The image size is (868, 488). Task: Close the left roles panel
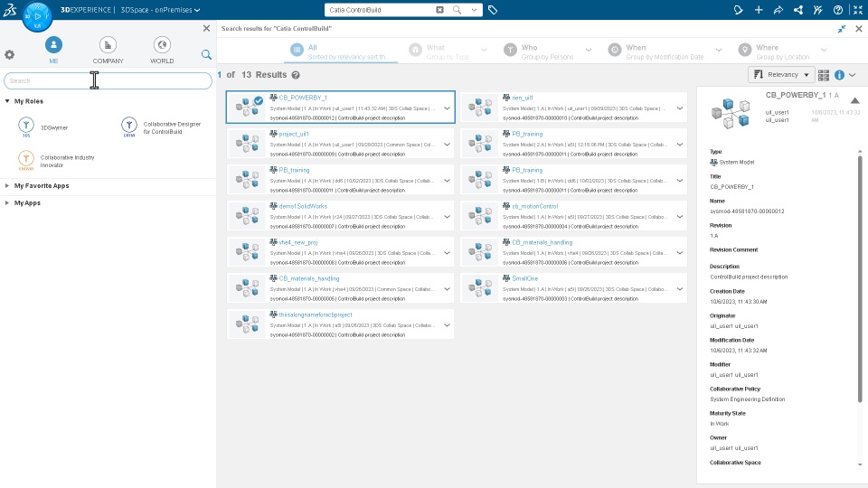[206, 28]
